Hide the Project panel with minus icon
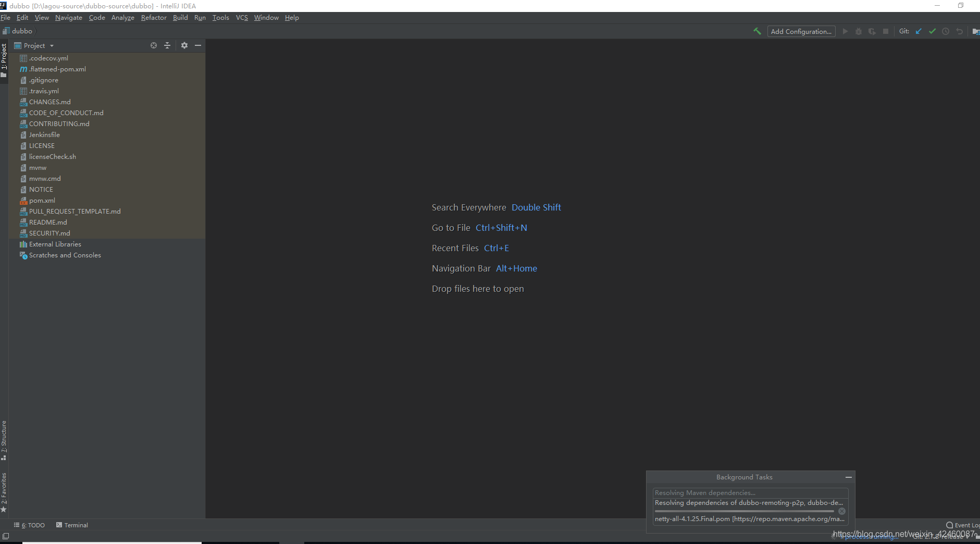The width and height of the screenshot is (980, 544). point(198,45)
